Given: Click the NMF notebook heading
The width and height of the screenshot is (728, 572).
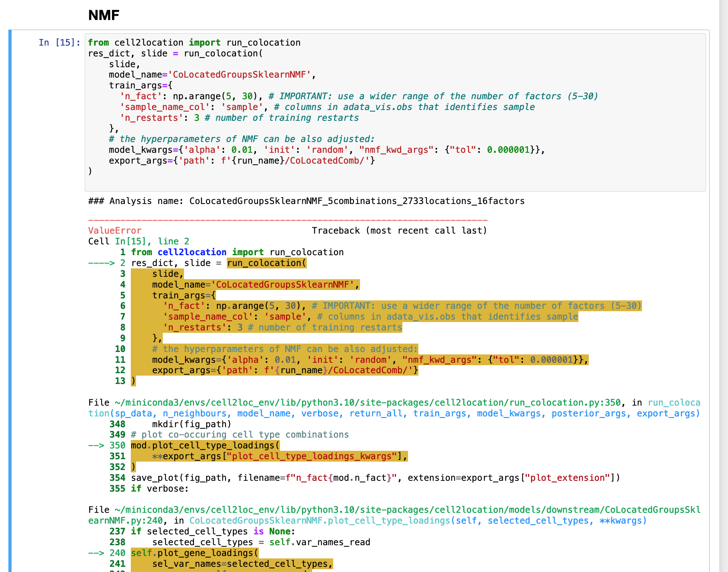Looking at the screenshot, I should click(x=103, y=15).
